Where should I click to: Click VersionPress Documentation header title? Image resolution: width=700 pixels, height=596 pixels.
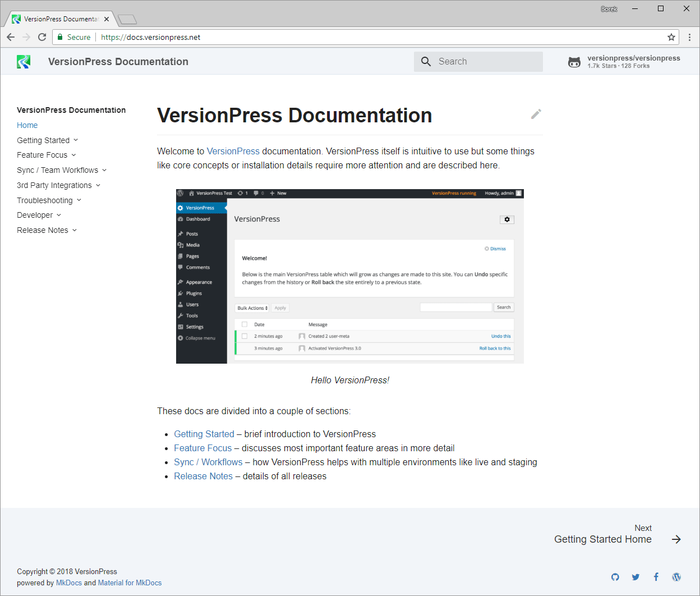click(x=118, y=62)
